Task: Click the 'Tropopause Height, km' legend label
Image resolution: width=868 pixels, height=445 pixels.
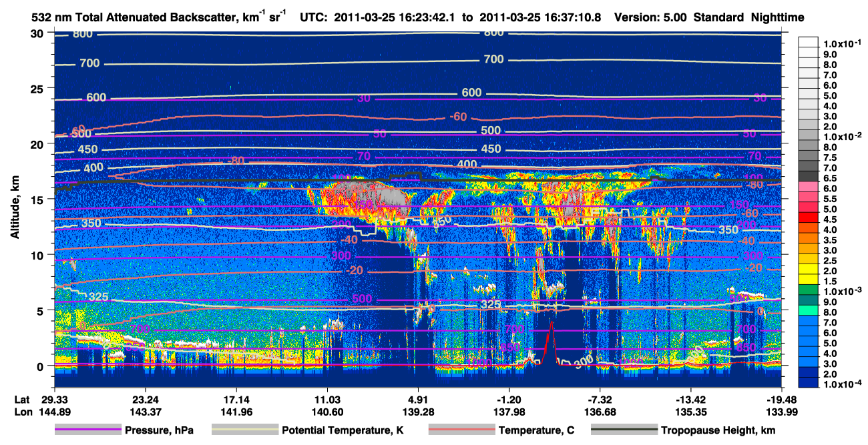Action: (x=718, y=430)
